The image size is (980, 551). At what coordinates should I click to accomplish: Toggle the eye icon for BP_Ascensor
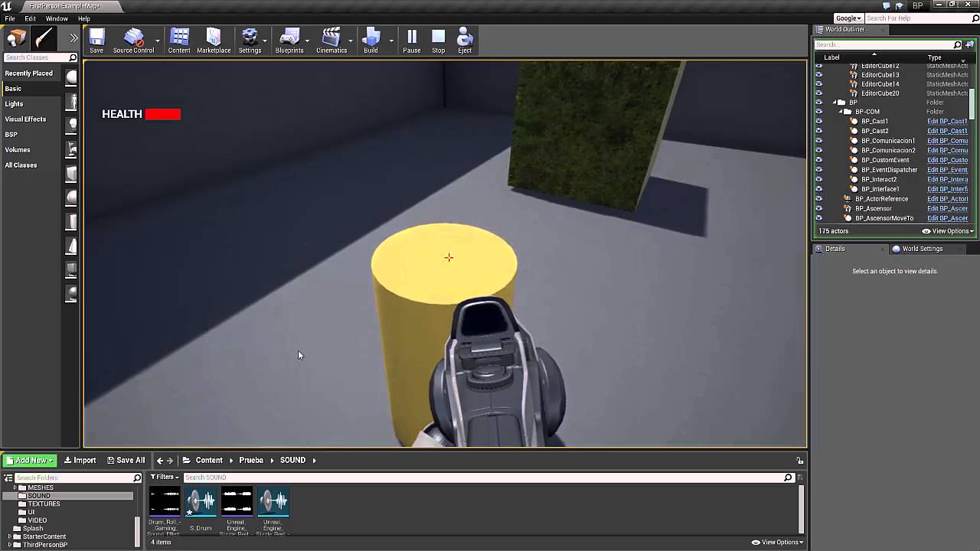(818, 208)
